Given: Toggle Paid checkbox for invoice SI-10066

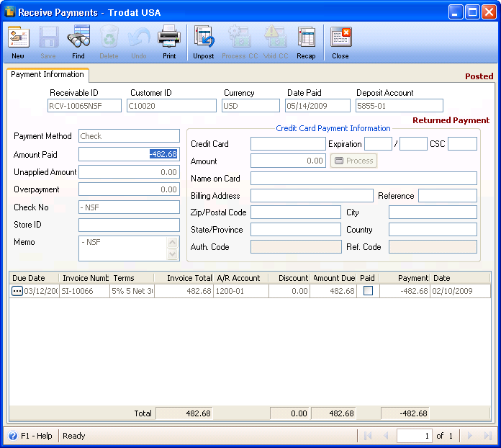Looking at the screenshot, I should (368, 291).
